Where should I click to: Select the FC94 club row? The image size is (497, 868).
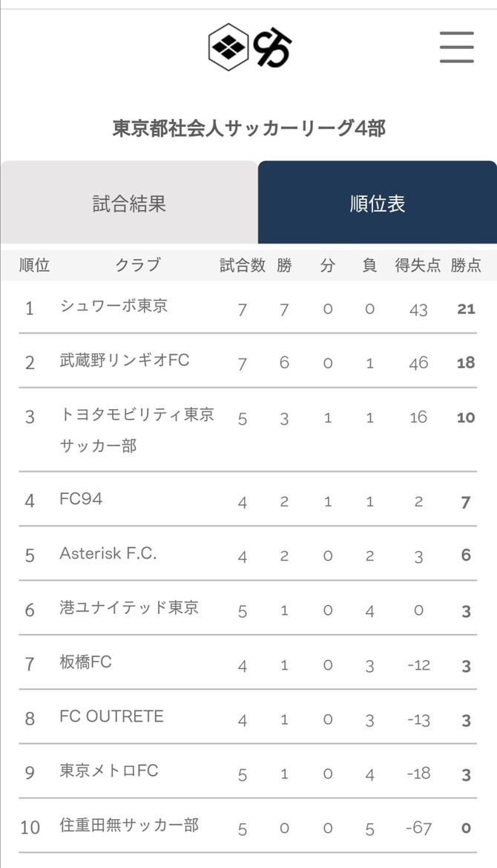click(81, 499)
